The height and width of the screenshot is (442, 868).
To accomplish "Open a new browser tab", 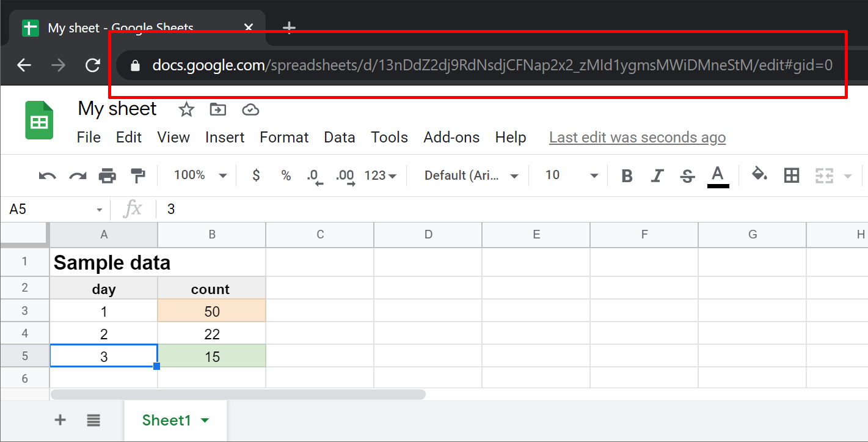I will [290, 28].
